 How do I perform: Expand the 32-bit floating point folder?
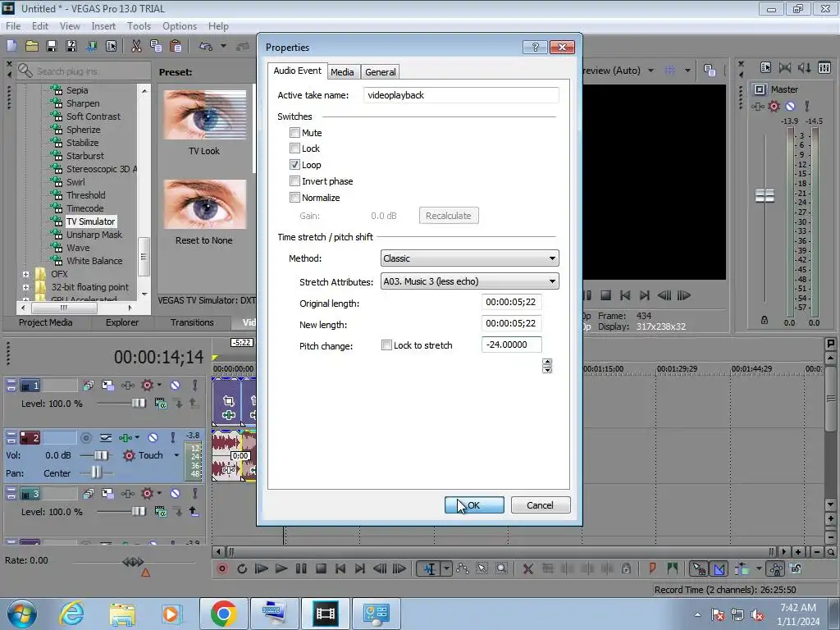pyautogui.click(x=25, y=287)
